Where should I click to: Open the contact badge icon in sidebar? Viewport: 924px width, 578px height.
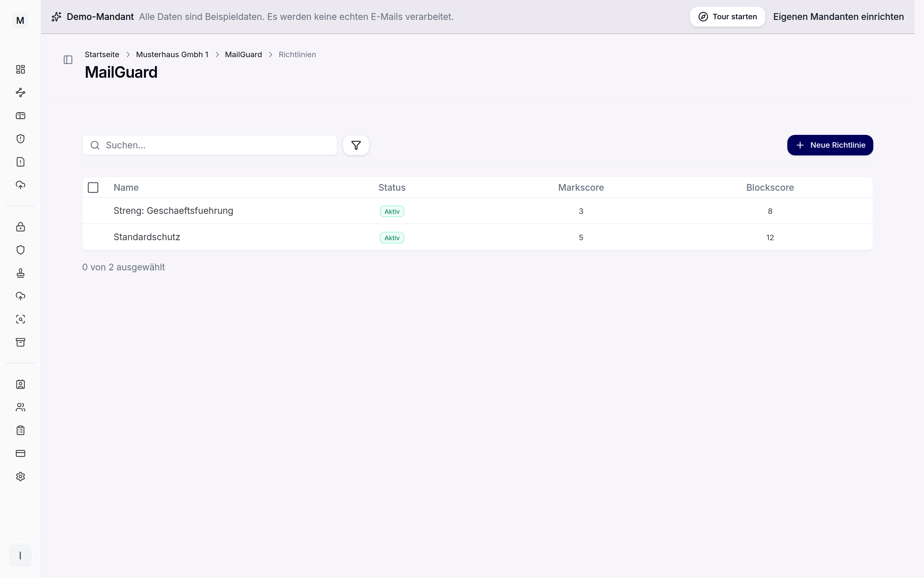20,384
